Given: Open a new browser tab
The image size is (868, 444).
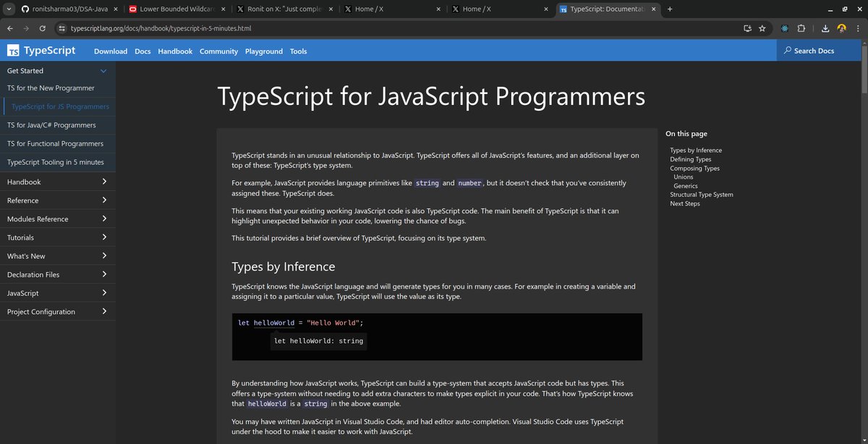Looking at the screenshot, I should pos(670,9).
